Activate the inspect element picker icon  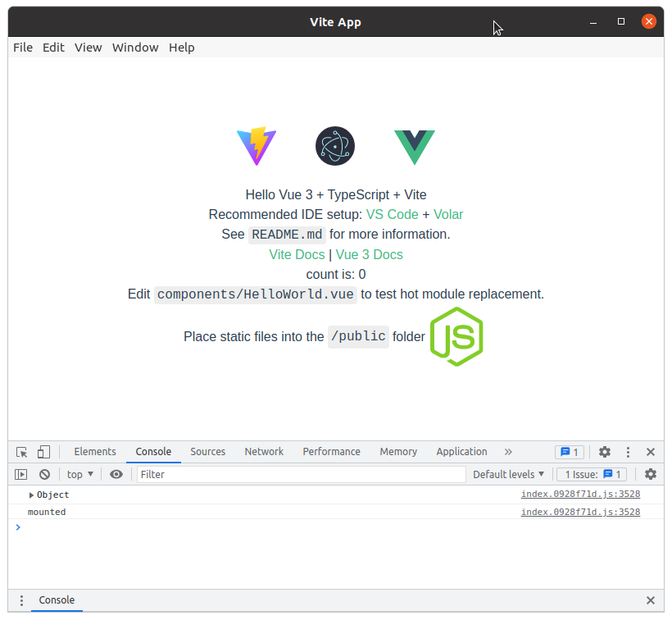[x=21, y=452]
